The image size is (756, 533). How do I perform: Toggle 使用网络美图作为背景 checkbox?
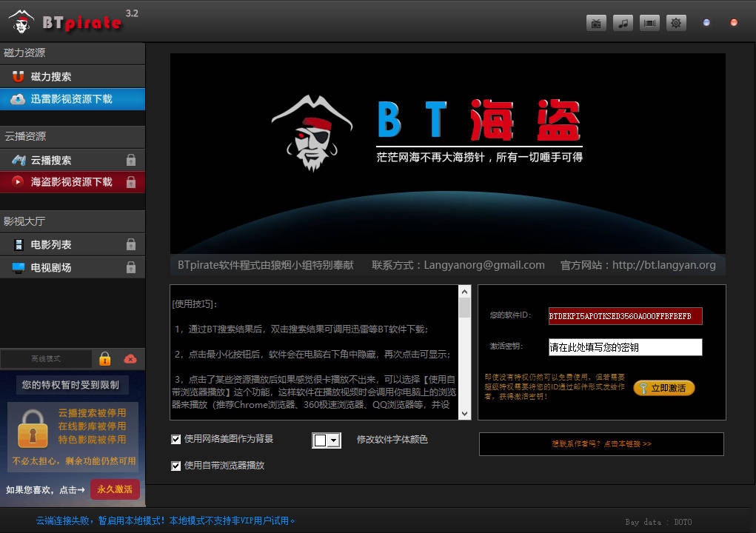click(x=176, y=439)
